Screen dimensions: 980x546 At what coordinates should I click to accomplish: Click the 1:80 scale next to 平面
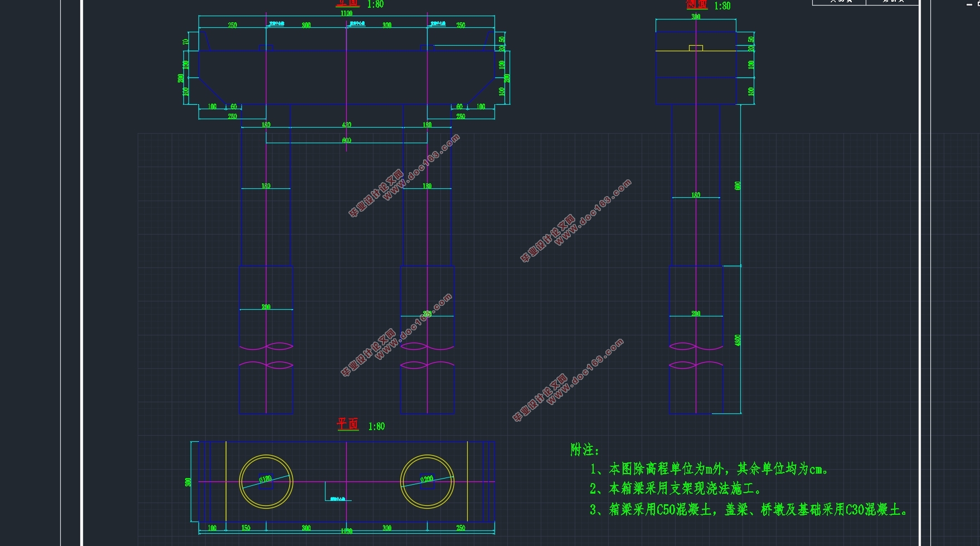click(x=376, y=426)
